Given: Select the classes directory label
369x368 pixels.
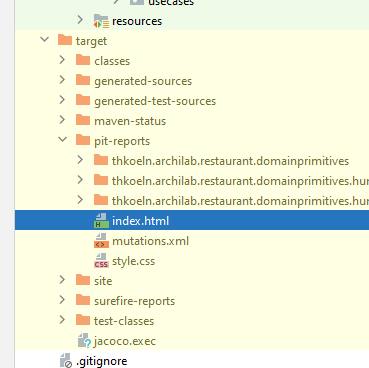Looking at the screenshot, I should 112,61.
